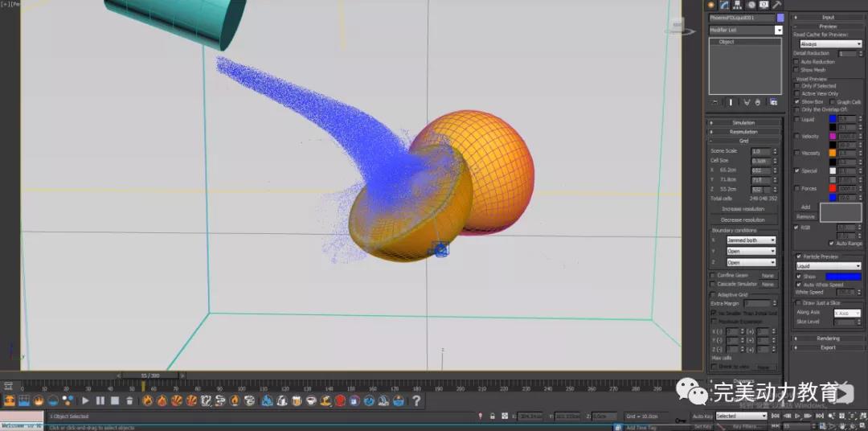The image size is (868, 431).
Task: Click the beer mug liquid preset icon
Action: click(x=297, y=400)
